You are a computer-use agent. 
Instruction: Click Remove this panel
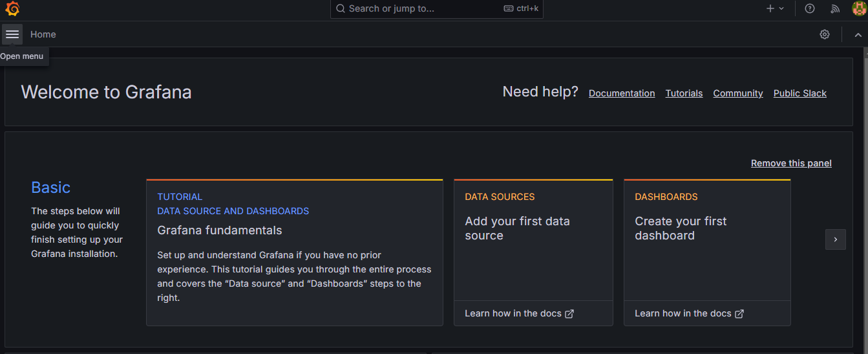tap(791, 163)
